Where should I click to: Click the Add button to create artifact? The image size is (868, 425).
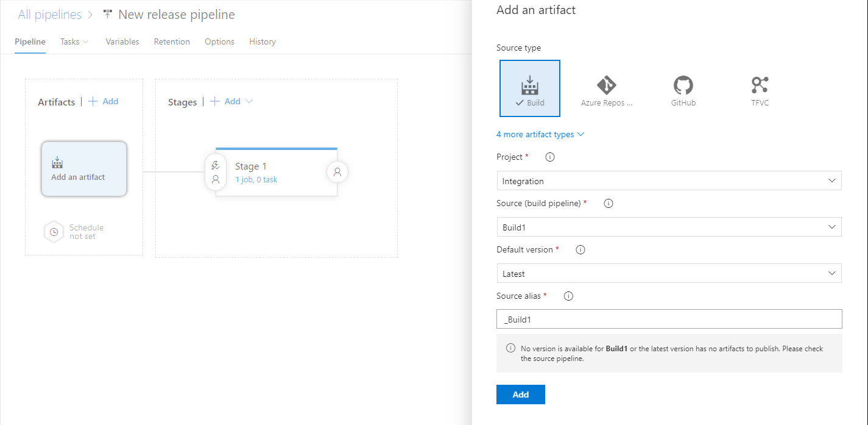click(x=520, y=395)
